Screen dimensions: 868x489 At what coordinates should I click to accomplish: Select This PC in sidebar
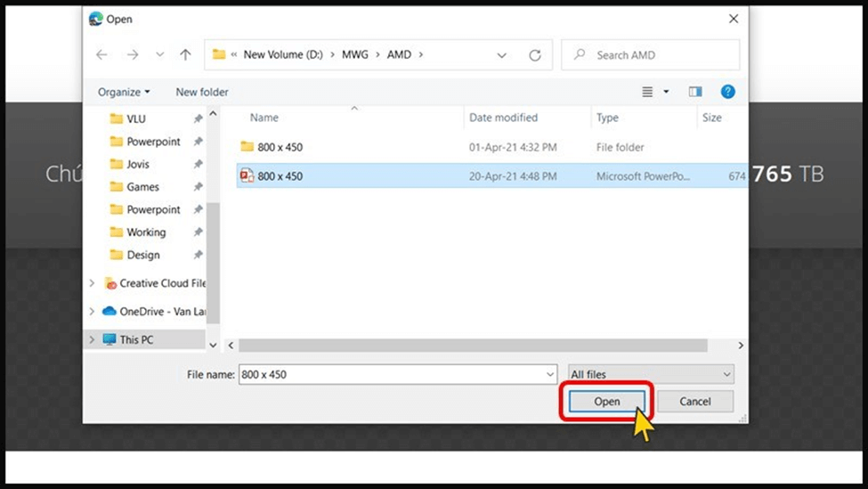[136, 339]
